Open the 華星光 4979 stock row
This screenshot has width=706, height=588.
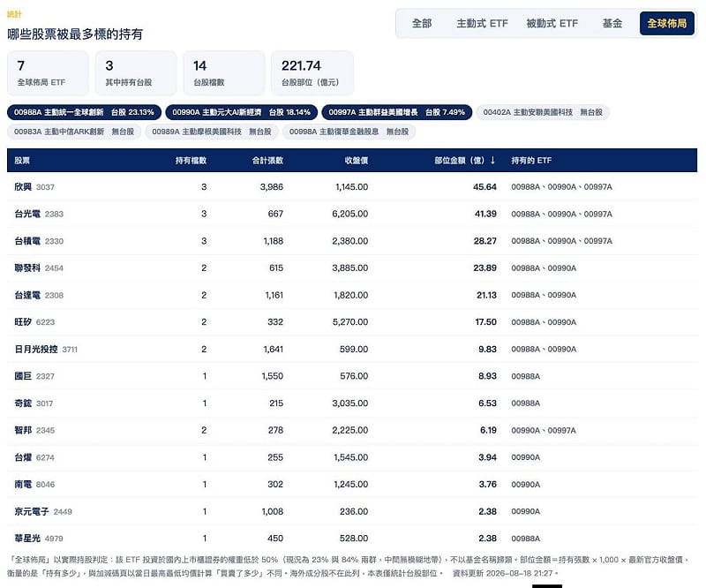click(x=352, y=539)
